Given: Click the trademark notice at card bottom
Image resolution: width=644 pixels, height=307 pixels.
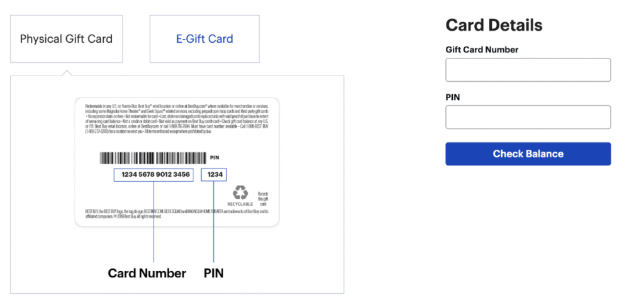Looking at the screenshot, I should [x=176, y=213].
